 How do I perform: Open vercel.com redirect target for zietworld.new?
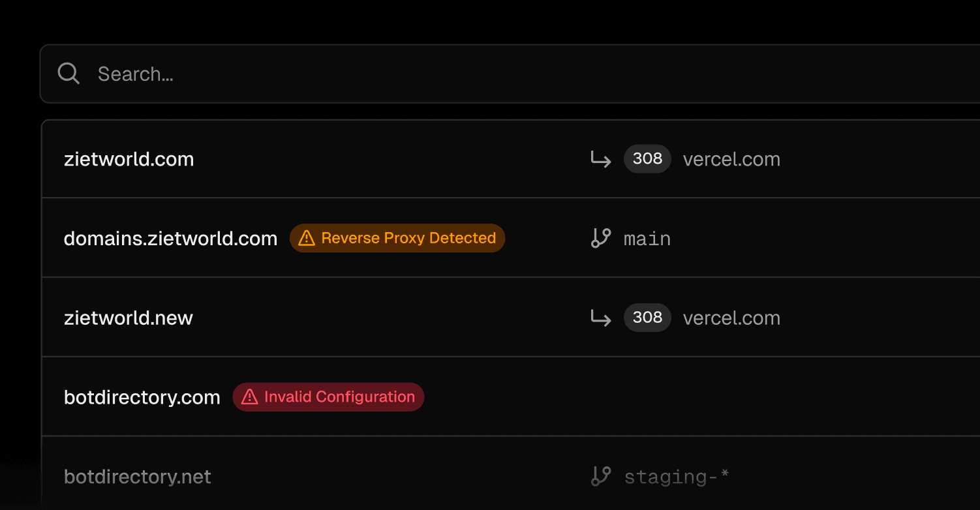tap(731, 318)
